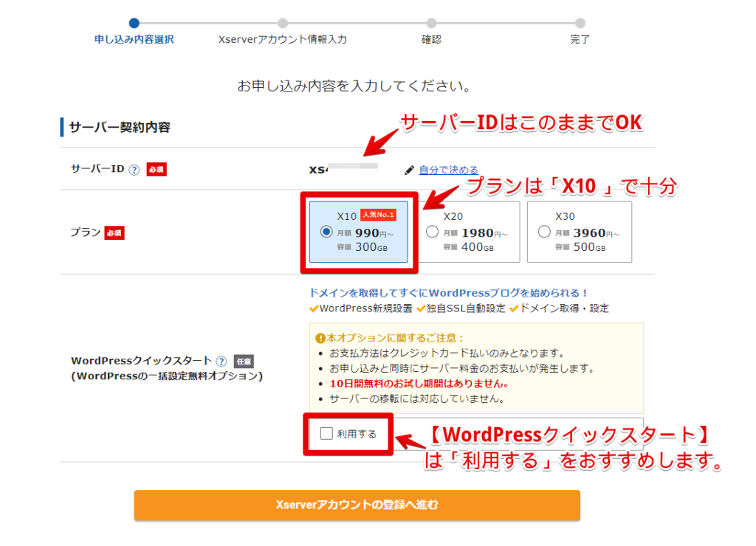Screen dimensions: 756x546
Task: Select the X20 plan radio button
Action: click(x=433, y=232)
